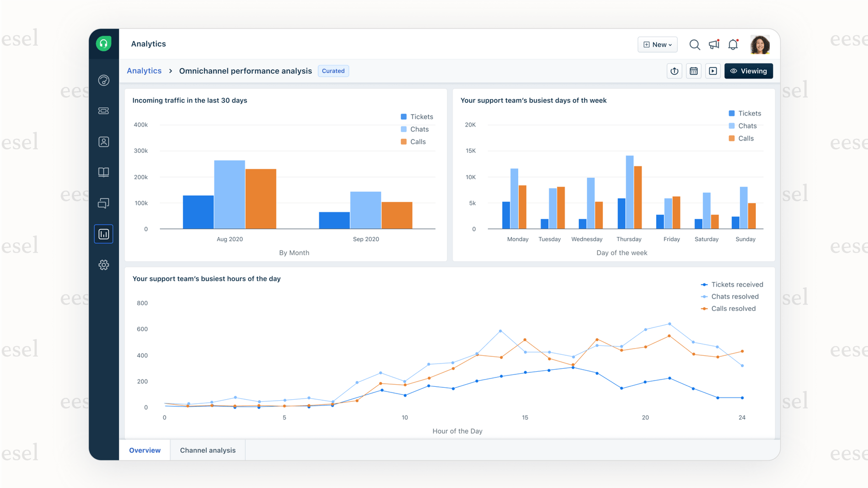Viewport: 868px width, 488px height.
Task: Toggle the Calls legend in busiest days chart
Action: [x=741, y=138]
